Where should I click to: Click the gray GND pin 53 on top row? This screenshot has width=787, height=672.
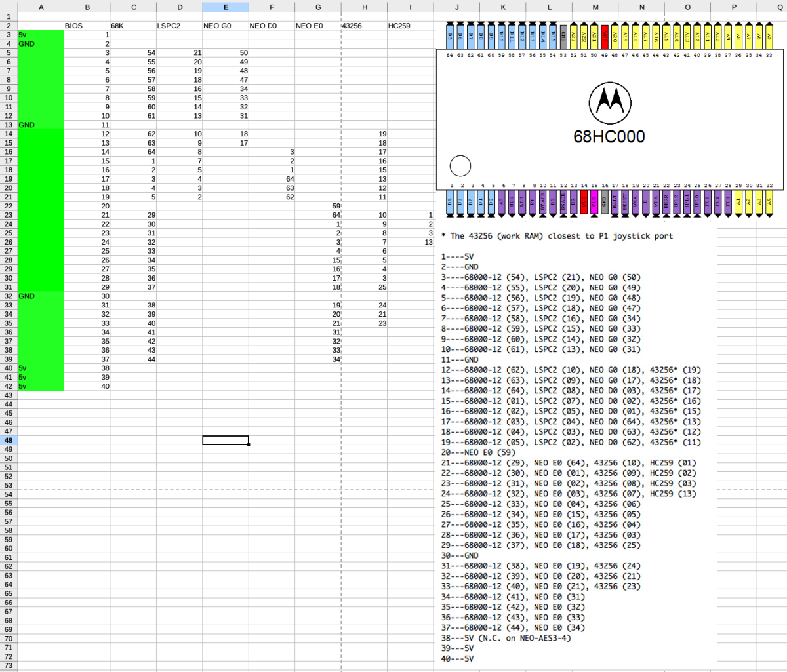tap(563, 35)
